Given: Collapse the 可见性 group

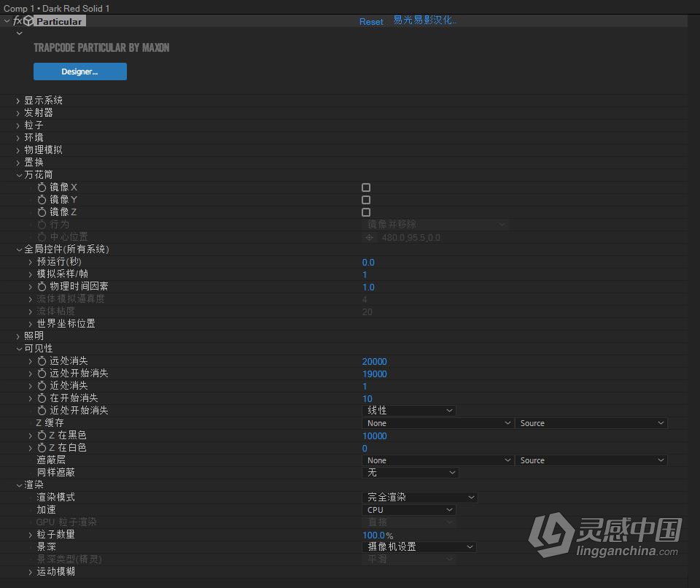Looking at the screenshot, I should click(x=19, y=349).
